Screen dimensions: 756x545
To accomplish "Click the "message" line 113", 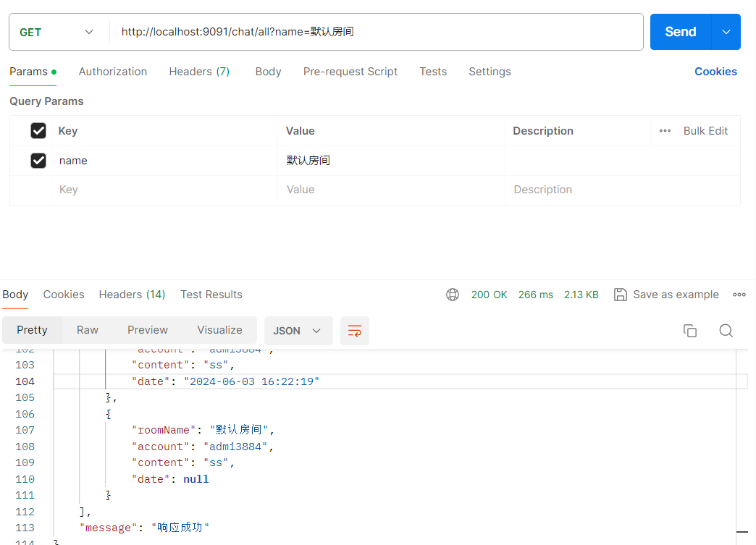I will point(144,528).
